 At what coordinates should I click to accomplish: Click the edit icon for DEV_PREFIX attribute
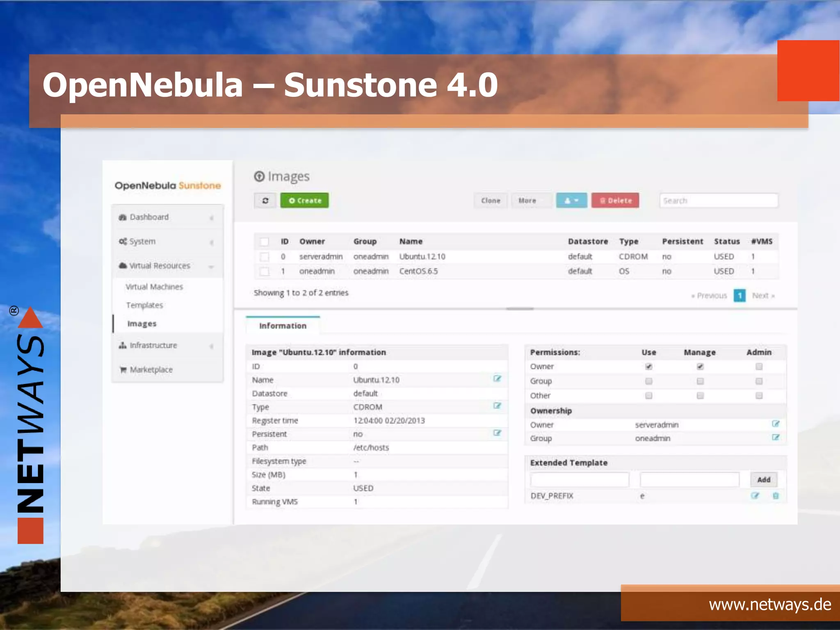coord(755,495)
